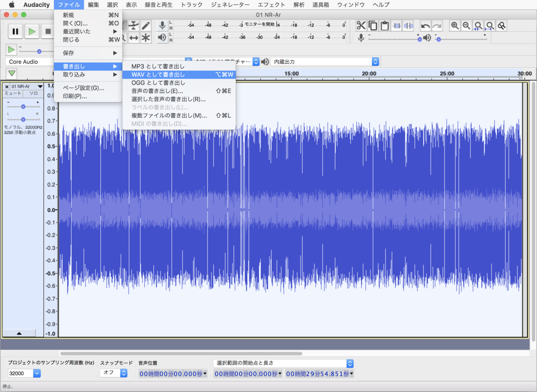Click the Trim audio icon
537x392 pixels.
point(396,26)
